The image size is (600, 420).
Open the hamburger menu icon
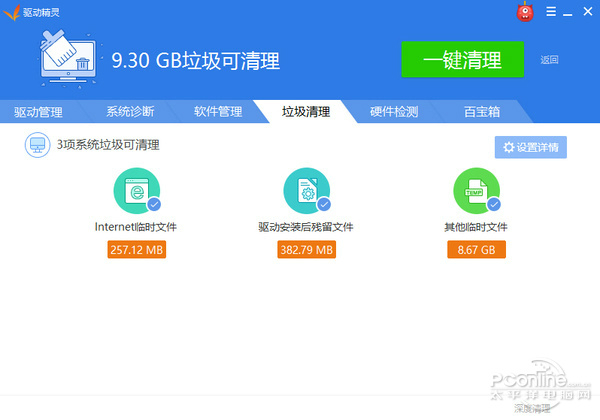click(x=551, y=11)
